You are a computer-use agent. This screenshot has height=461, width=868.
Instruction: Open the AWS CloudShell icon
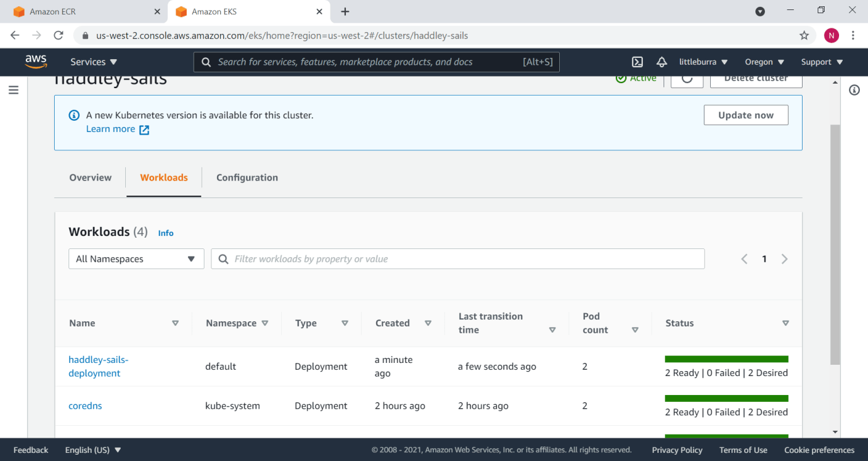click(x=637, y=62)
